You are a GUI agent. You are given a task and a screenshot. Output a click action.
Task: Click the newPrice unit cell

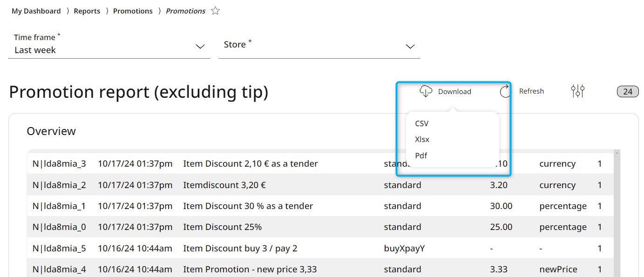pos(558,269)
